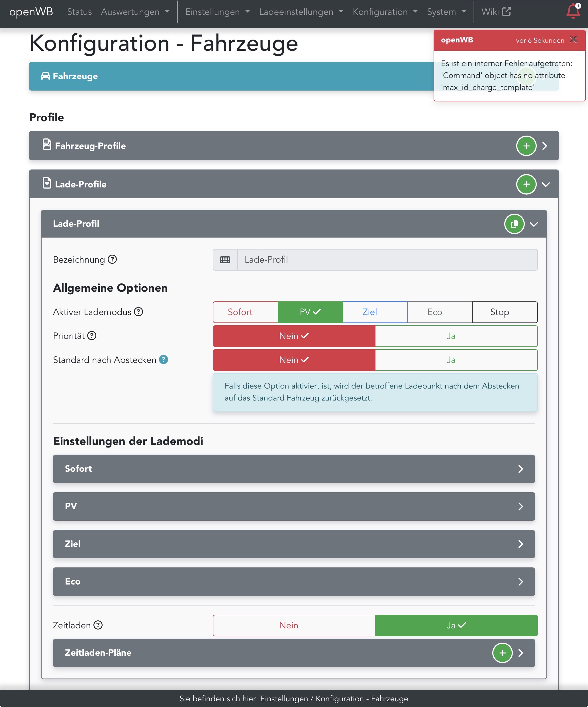
Task: Click the help icon beside Bezeichnung
Action: click(x=112, y=259)
